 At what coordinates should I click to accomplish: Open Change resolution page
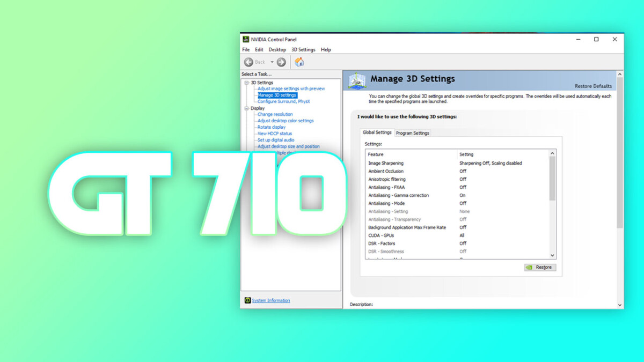(x=275, y=114)
